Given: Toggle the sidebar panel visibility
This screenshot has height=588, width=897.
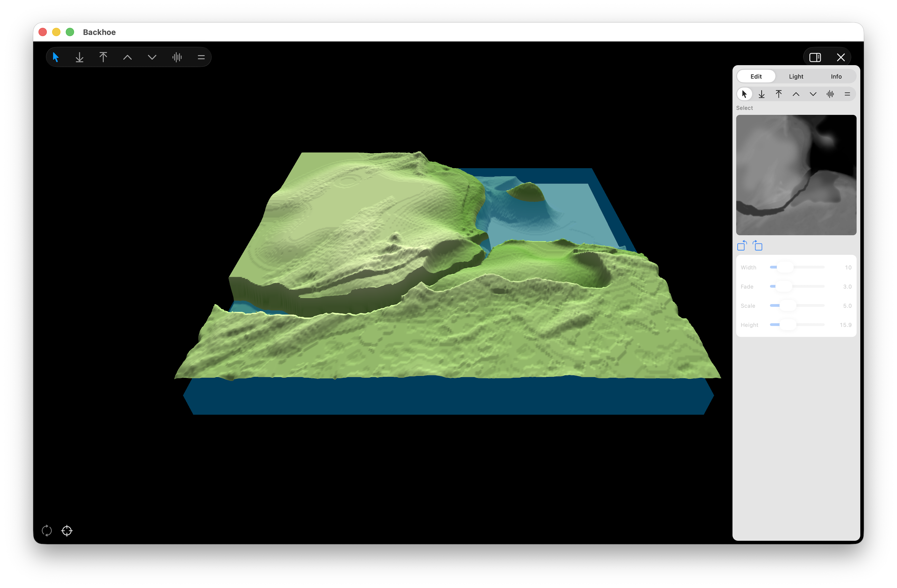Looking at the screenshot, I should [x=815, y=57].
